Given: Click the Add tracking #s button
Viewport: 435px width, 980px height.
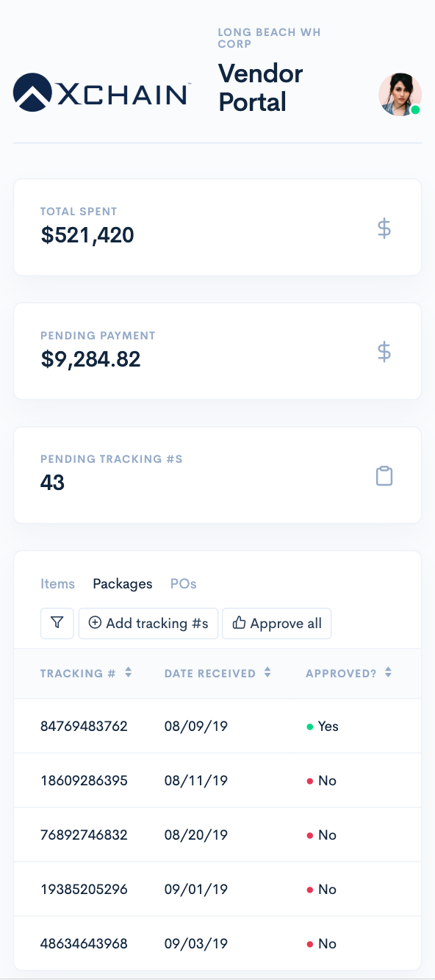Looking at the screenshot, I should [x=148, y=623].
